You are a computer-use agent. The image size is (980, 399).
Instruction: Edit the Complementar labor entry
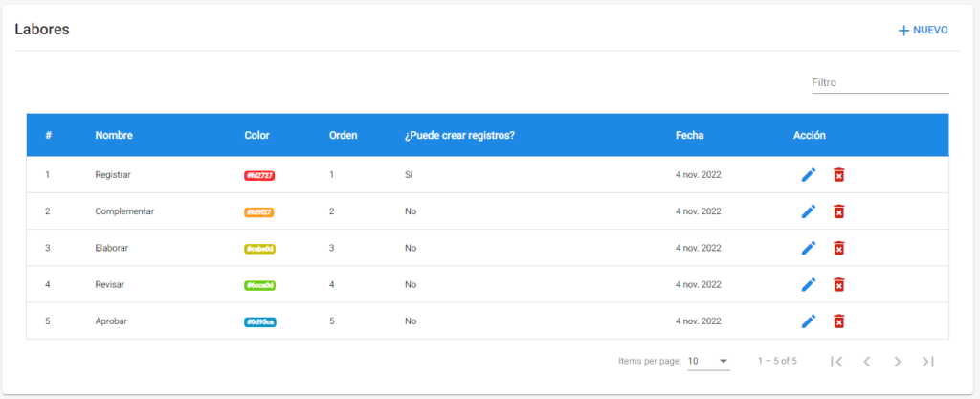point(809,211)
